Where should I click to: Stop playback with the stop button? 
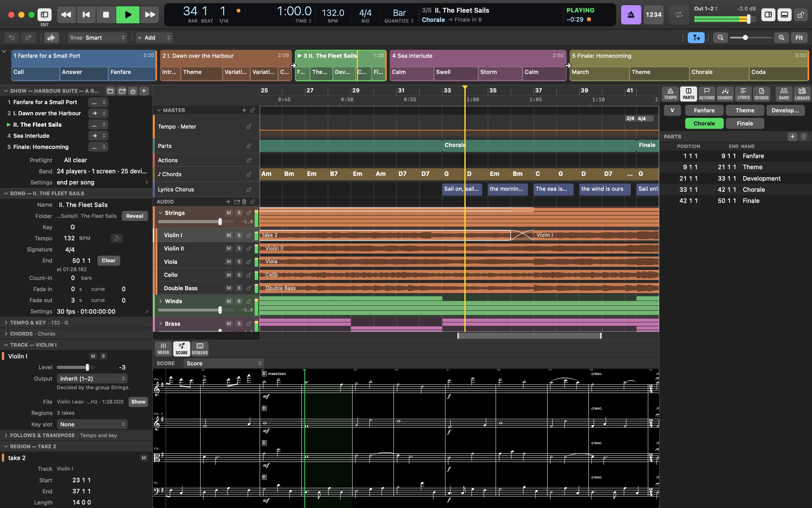pyautogui.click(x=106, y=15)
